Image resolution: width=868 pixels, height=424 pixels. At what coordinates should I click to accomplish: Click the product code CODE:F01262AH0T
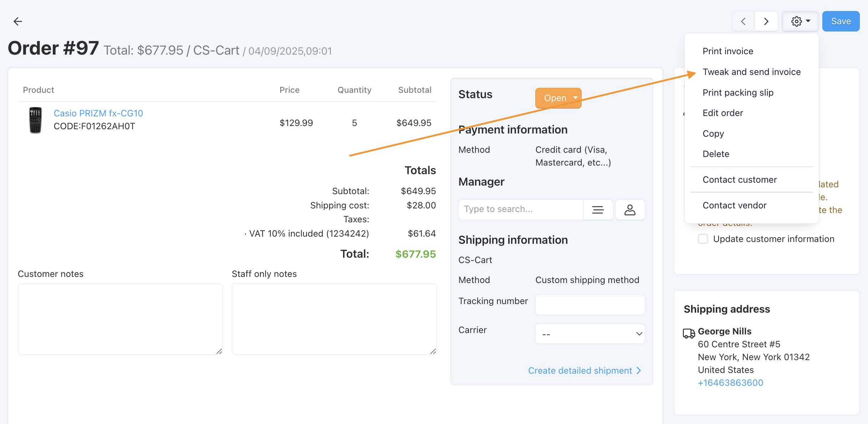click(x=95, y=126)
